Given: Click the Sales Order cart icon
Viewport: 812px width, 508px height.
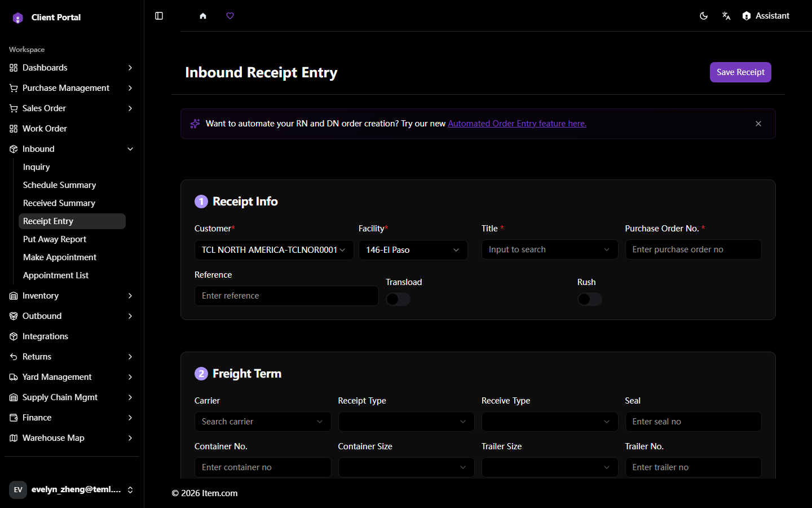Looking at the screenshot, I should click(14, 108).
